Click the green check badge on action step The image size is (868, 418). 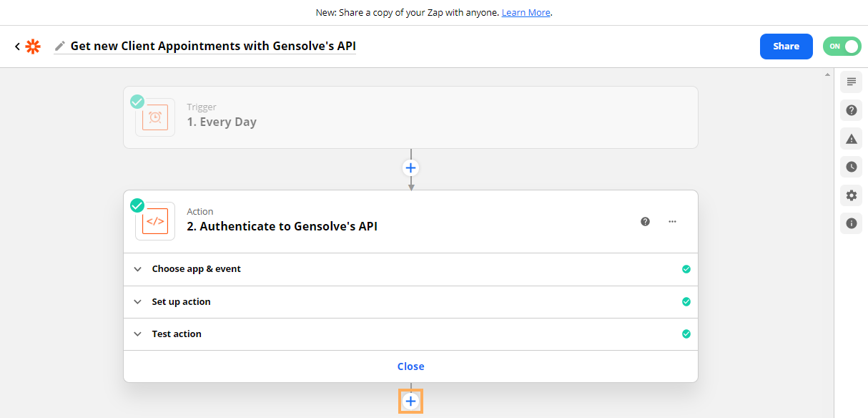coord(137,205)
